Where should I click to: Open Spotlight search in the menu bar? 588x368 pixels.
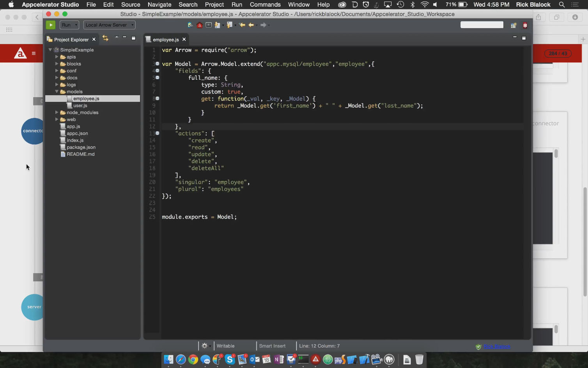(562, 5)
